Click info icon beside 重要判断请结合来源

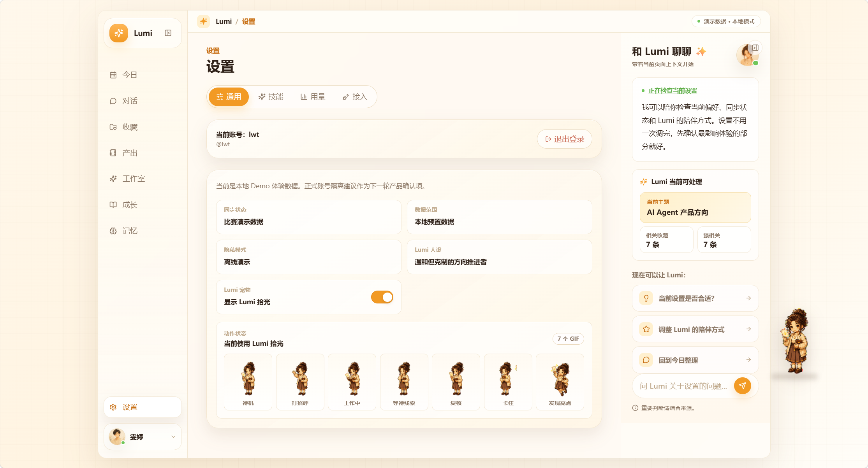tap(635, 408)
